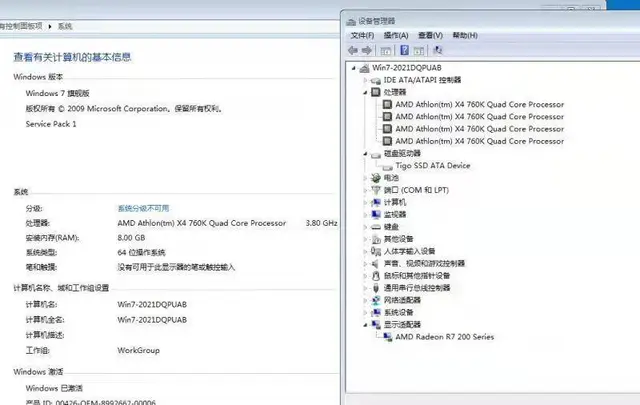Open the 查看(V) menu
640x405 pixels.
coord(431,36)
